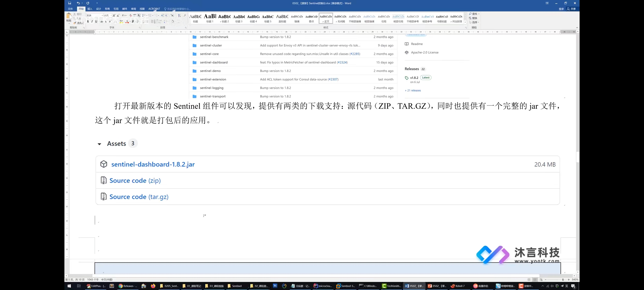Screen dimensions: 644x290
Task: Click the Sort (A-Z) icon
Action: pos(180,16)
